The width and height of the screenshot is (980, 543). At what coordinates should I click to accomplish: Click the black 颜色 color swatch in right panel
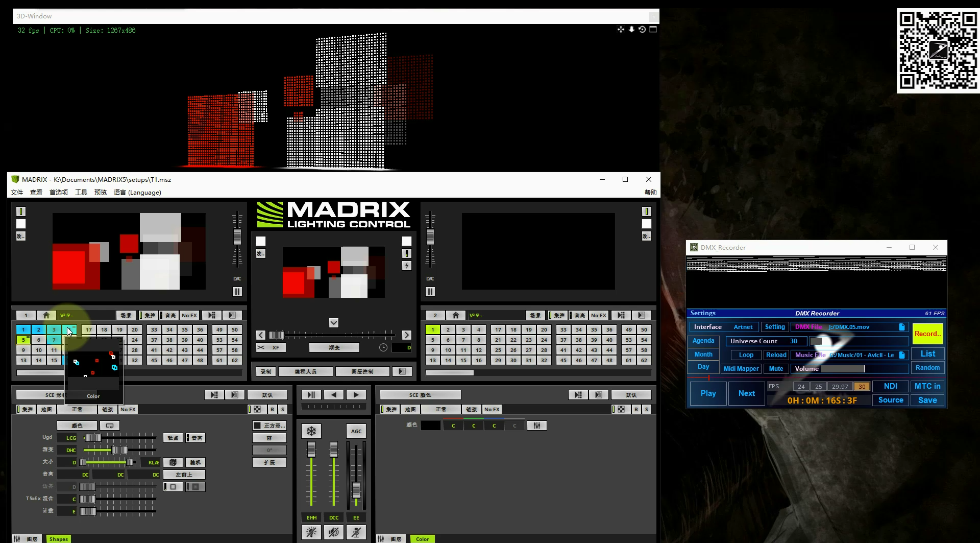[430, 426]
